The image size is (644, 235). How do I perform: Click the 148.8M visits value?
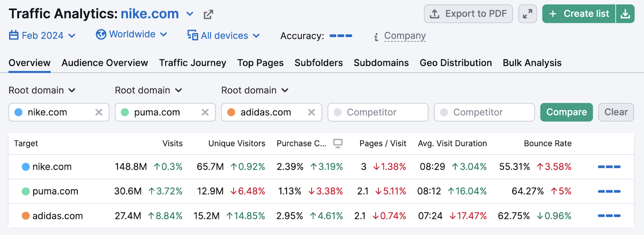(131, 167)
